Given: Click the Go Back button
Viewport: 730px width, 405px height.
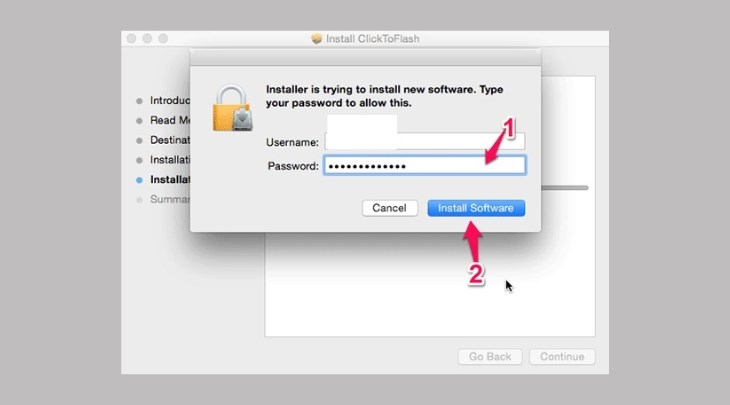Looking at the screenshot, I should click(490, 357).
